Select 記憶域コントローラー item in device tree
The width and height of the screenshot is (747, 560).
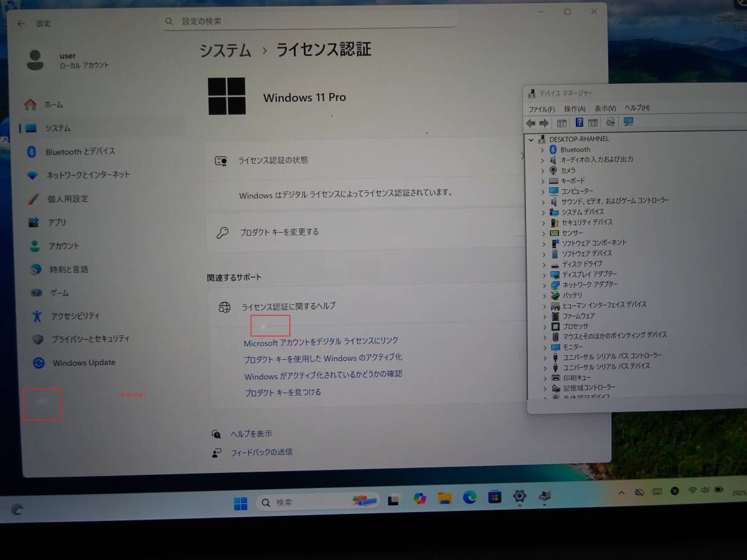tap(590, 388)
